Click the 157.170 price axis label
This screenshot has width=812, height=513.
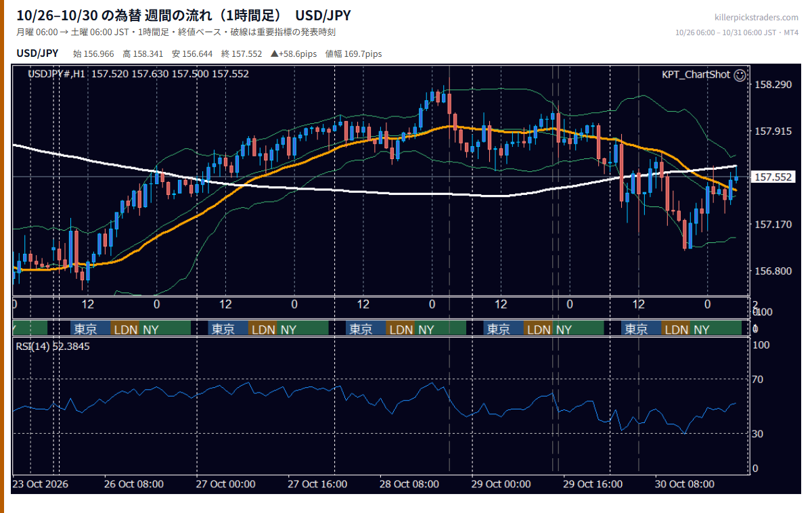pos(773,224)
